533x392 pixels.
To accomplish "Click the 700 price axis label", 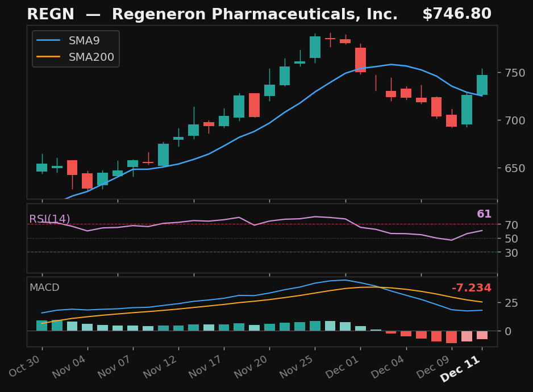I will pyautogui.click(x=515, y=120).
